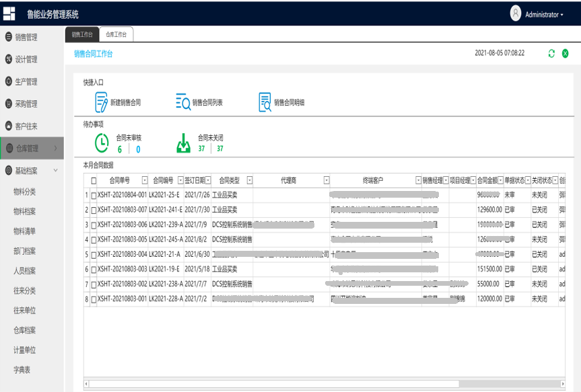Open the 合同金额 column filter dropdown
581x392 pixels.
[501, 180]
